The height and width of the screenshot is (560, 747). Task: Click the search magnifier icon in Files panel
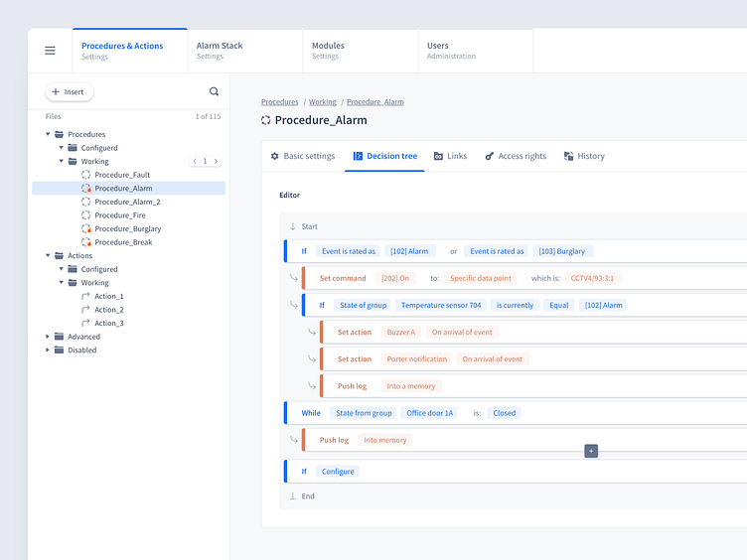coord(214,91)
